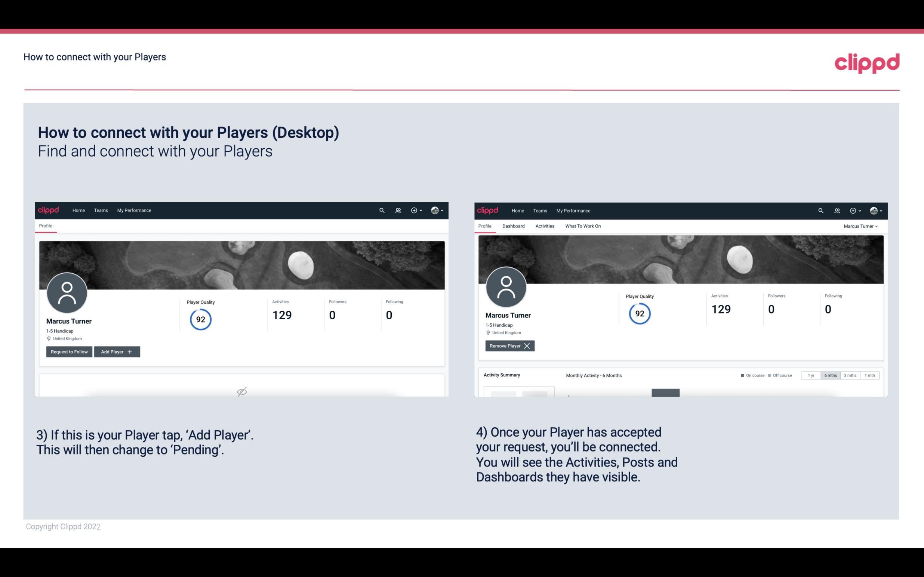Click the person/profile icon in left navbar
The width and height of the screenshot is (924, 577).
[x=398, y=210]
